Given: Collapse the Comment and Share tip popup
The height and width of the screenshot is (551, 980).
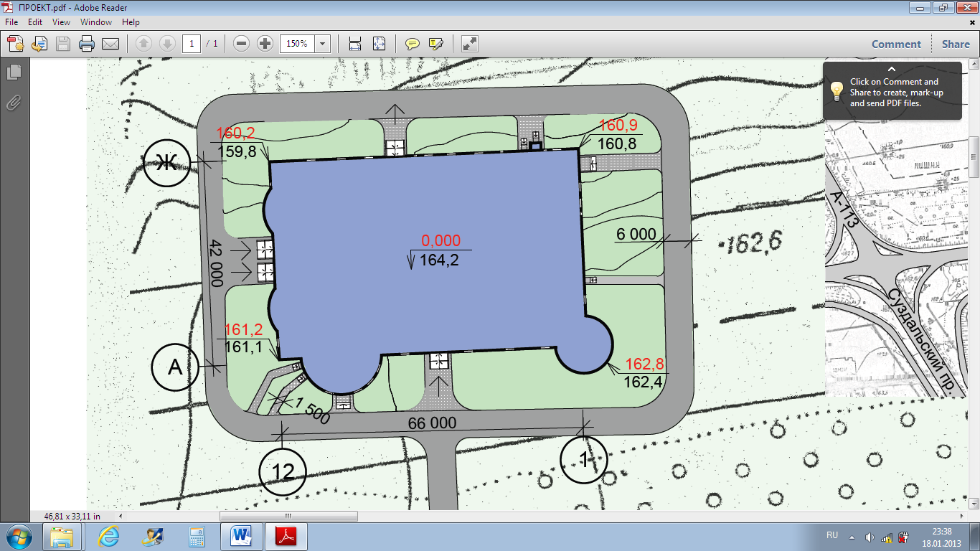Looking at the screenshot, I should tap(892, 69).
